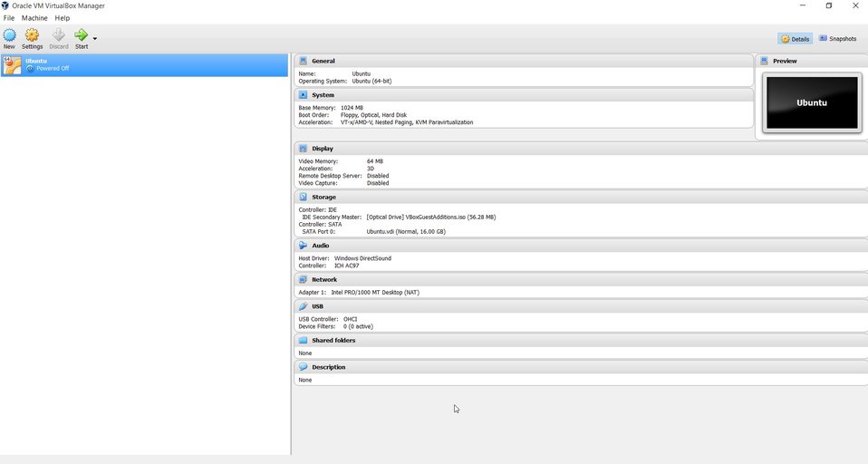Click the Preview section icon
Screen dimensions: 868x464
point(764,61)
